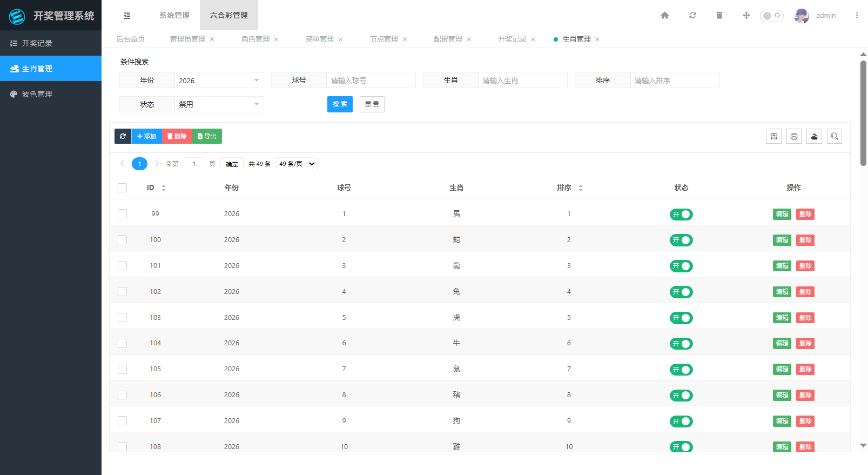This screenshot has height=475, width=868.
Task: Delete the row with ID 107
Action: click(x=805, y=421)
